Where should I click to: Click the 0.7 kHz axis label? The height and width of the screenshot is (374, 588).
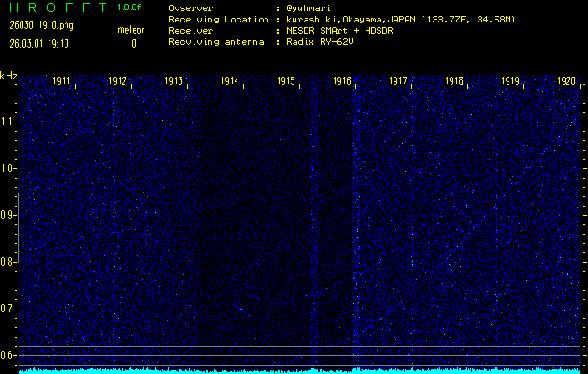pyautogui.click(x=7, y=309)
